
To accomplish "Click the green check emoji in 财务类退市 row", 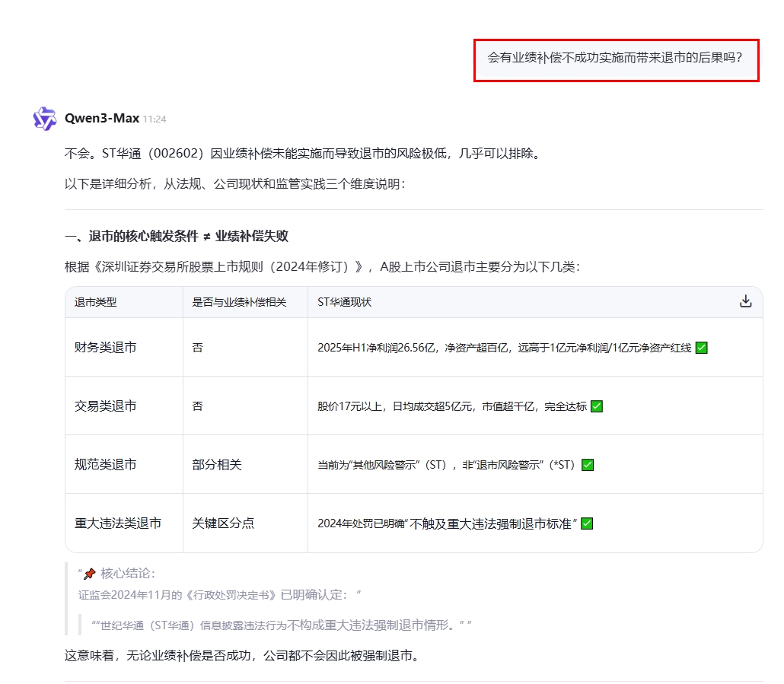I will click(x=702, y=348).
